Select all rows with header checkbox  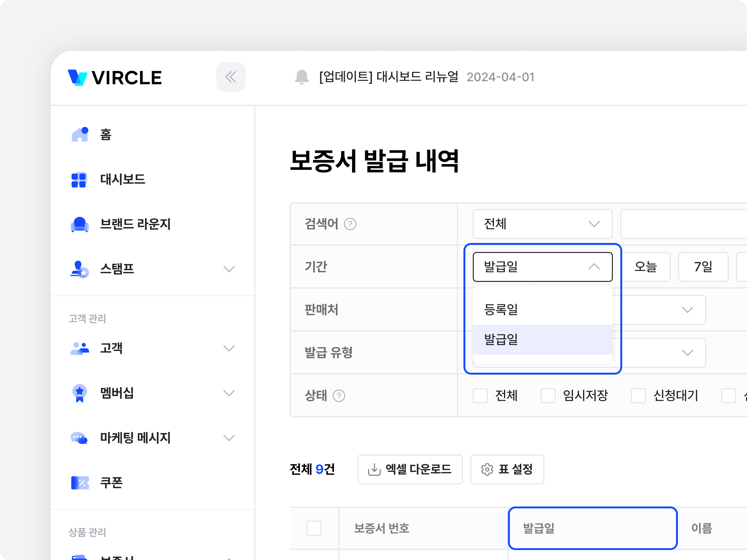tap(314, 528)
